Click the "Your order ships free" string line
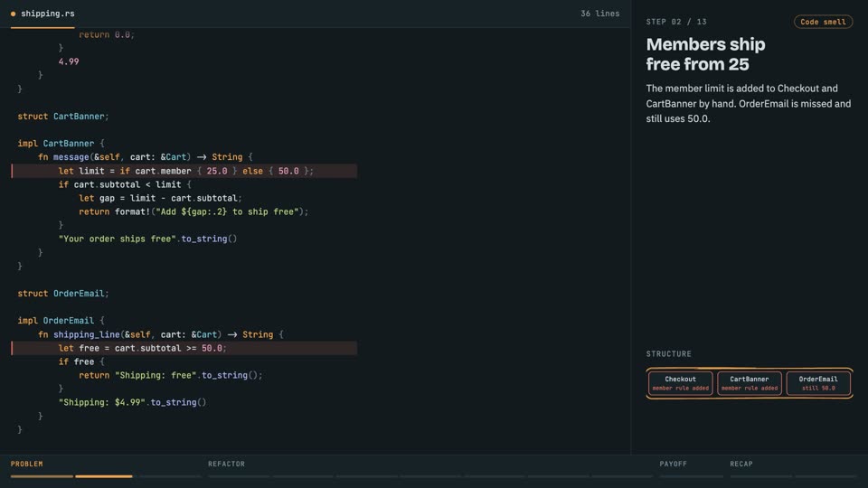868x488 pixels. click(x=147, y=239)
